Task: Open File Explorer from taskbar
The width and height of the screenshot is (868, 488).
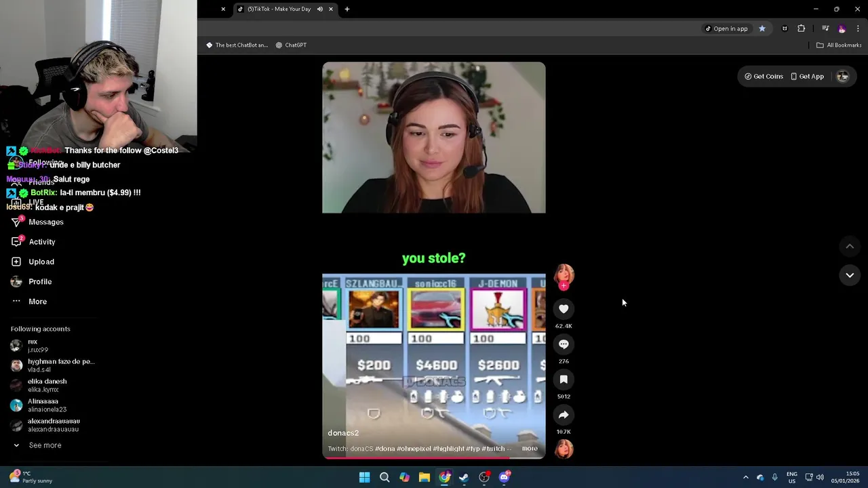Action: coord(425,477)
